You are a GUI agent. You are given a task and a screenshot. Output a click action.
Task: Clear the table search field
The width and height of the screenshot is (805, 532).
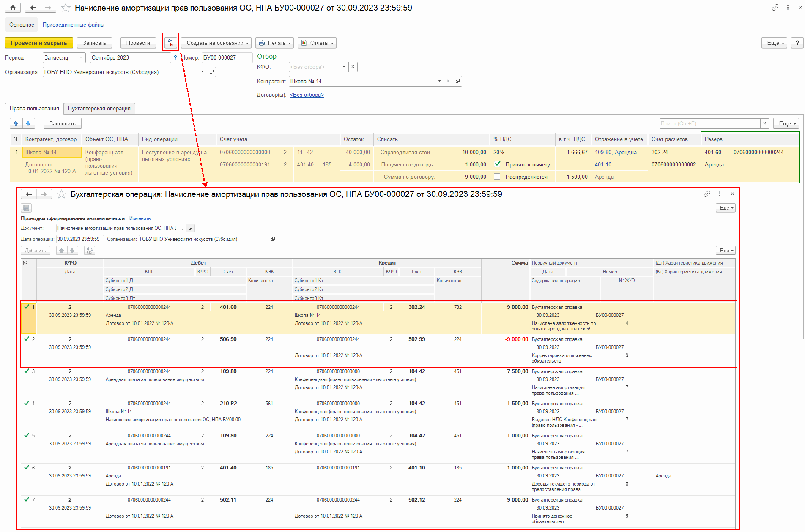[x=764, y=123]
